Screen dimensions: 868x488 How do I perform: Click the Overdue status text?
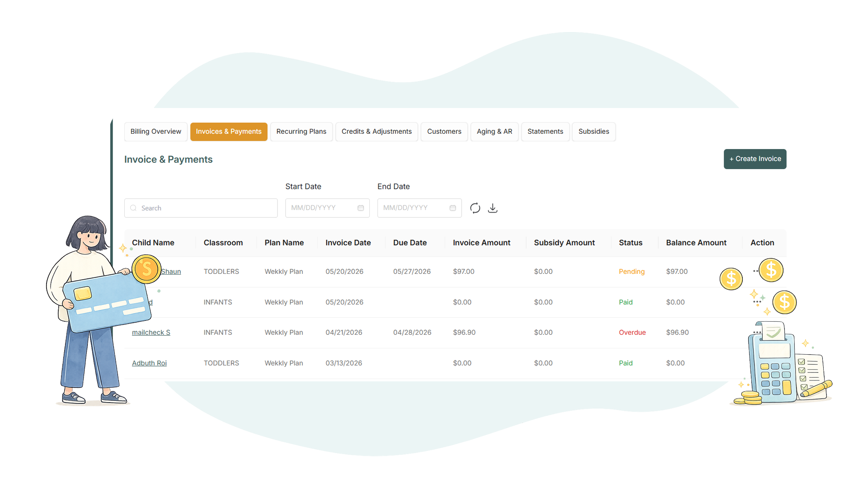click(x=632, y=333)
